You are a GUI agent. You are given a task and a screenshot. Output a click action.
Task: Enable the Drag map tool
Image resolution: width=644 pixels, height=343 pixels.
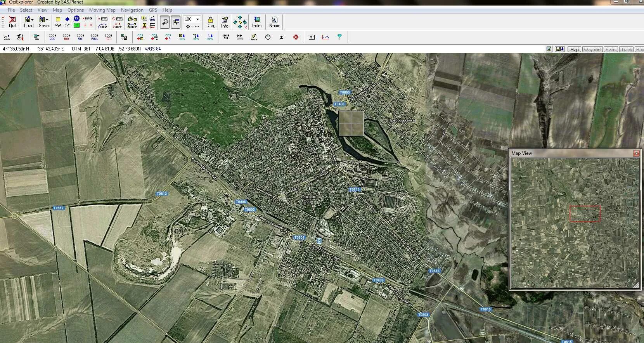[x=211, y=22]
